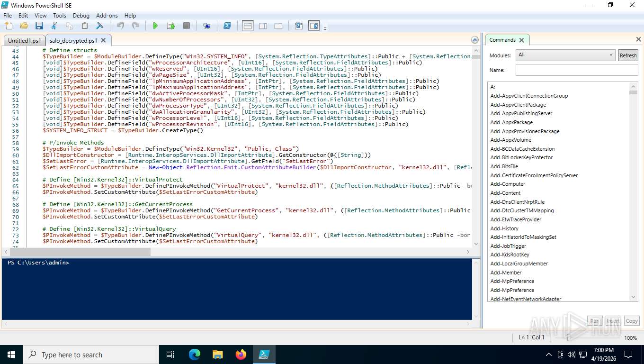Open the New Remote PowerShell Tab icon
Image resolution: width=644 pixels, height=364 pixels.
(x=206, y=26)
